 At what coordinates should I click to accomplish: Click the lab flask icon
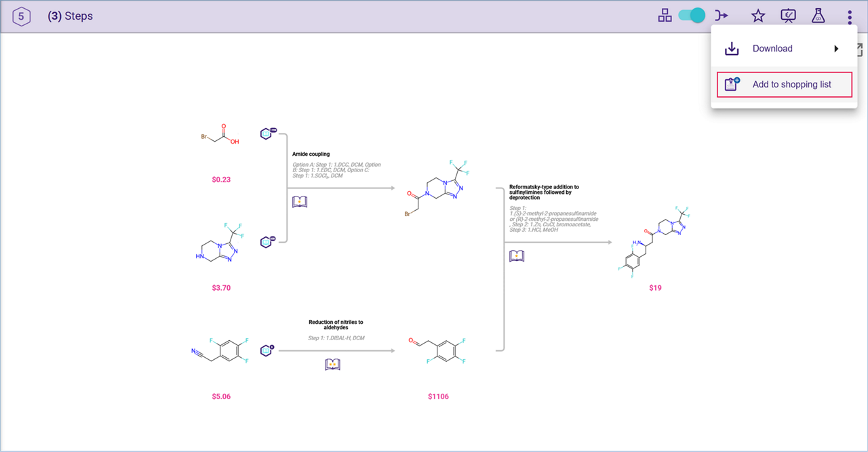click(x=818, y=16)
